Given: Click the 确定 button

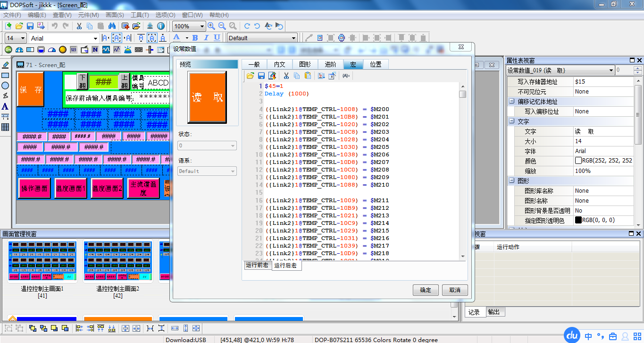Looking at the screenshot, I should pyautogui.click(x=426, y=290).
